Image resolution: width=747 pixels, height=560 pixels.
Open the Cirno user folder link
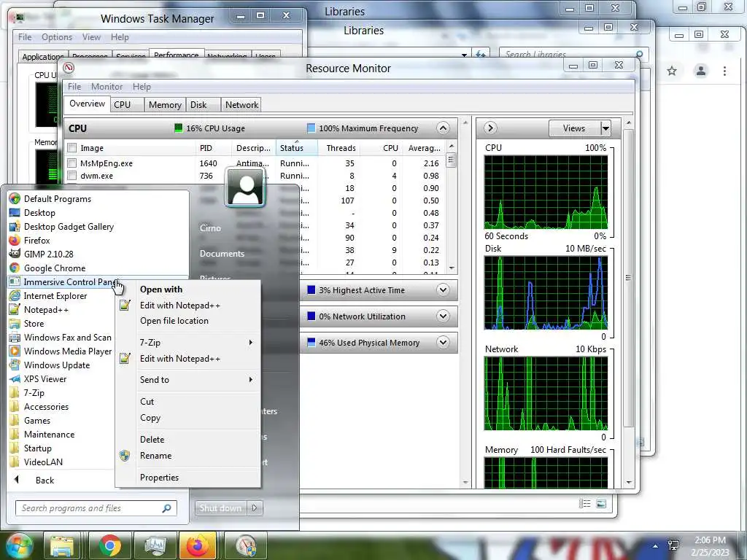[x=210, y=228]
